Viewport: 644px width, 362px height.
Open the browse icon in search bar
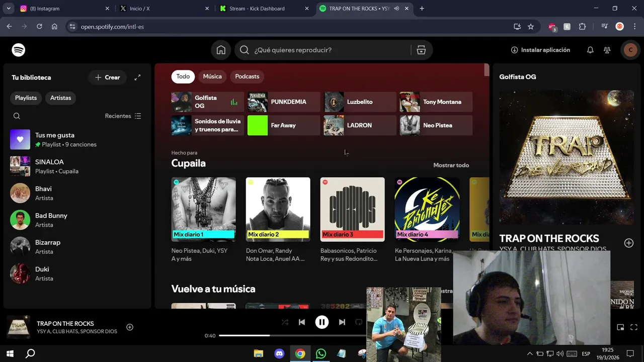tap(421, 50)
